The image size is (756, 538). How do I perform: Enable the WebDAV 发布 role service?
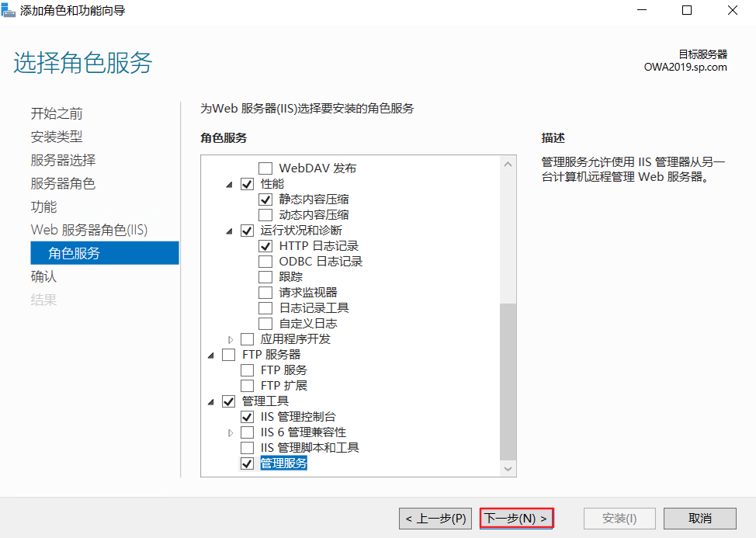tap(265, 168)
